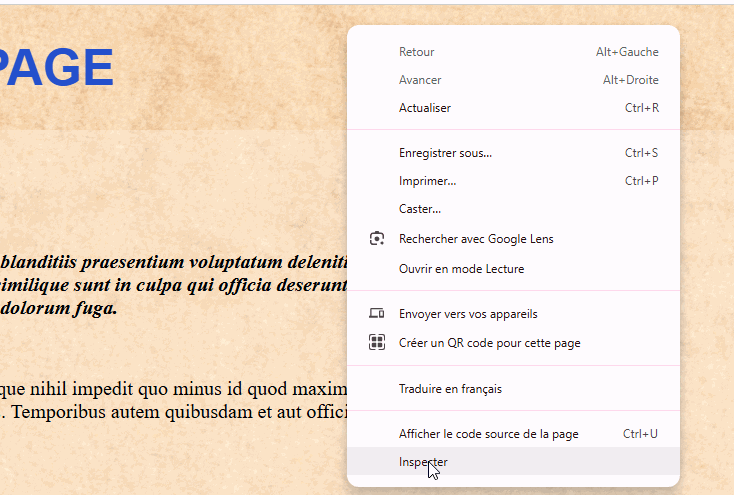The height and width of the screenshot is (495, 734).
Task: Click the blue PAGE heading text
Action: coord(56,68)
